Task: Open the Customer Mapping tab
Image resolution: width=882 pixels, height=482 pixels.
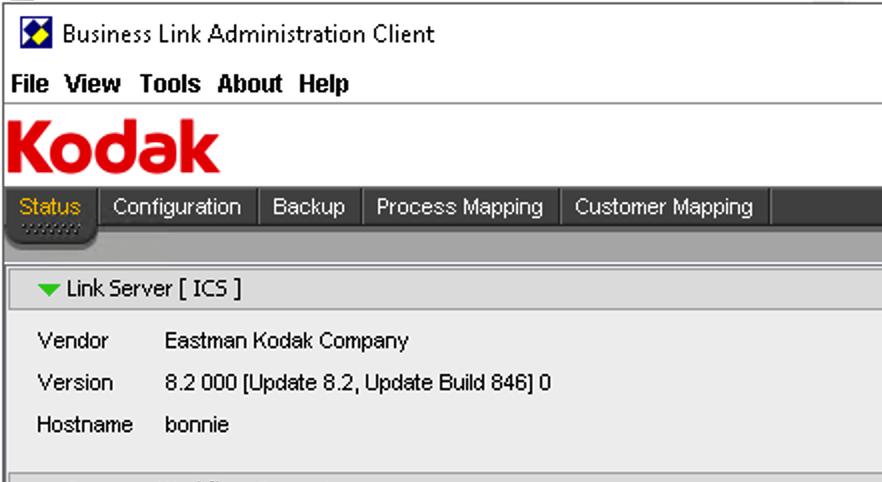Action: pos(664,207)
